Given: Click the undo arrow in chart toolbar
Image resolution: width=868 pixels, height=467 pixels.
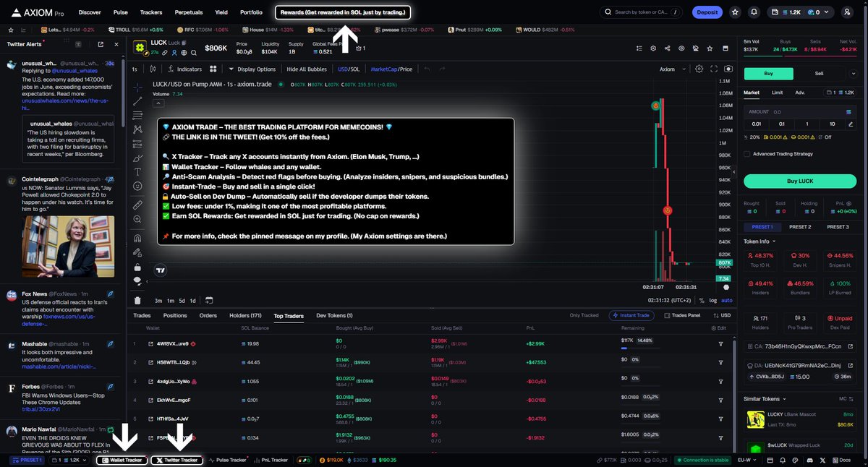Looking at the screenshot, I should [x=427, y=69].
